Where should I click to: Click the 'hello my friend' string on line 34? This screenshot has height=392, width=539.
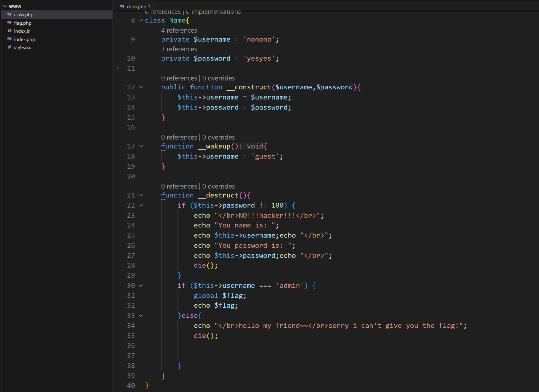339,325
